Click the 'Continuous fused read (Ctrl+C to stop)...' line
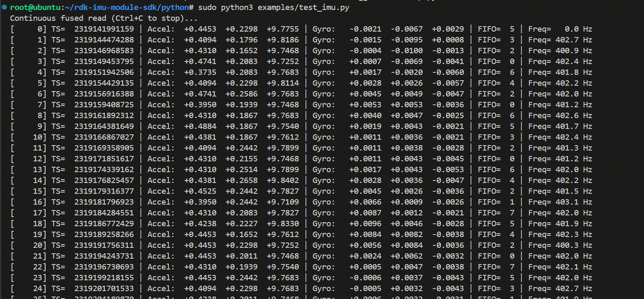Image resolution: width=644 pixels, height=299 pixels. click(x=104, y=18)
